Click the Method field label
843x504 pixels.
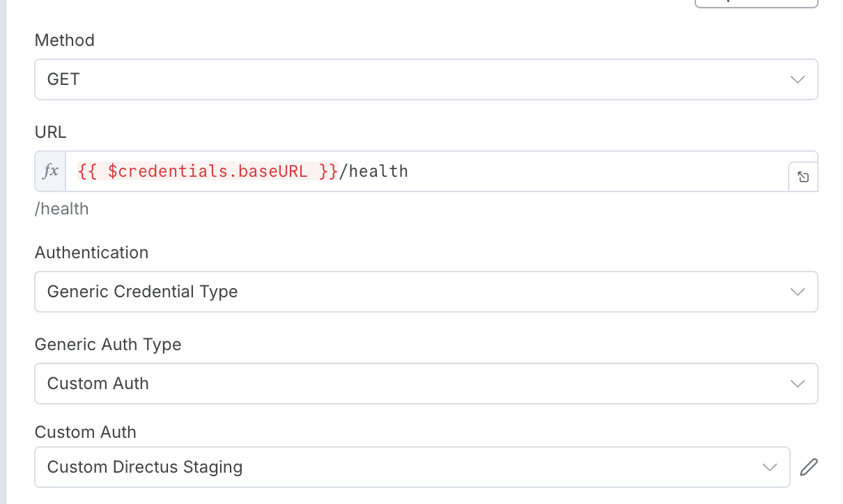65,40
